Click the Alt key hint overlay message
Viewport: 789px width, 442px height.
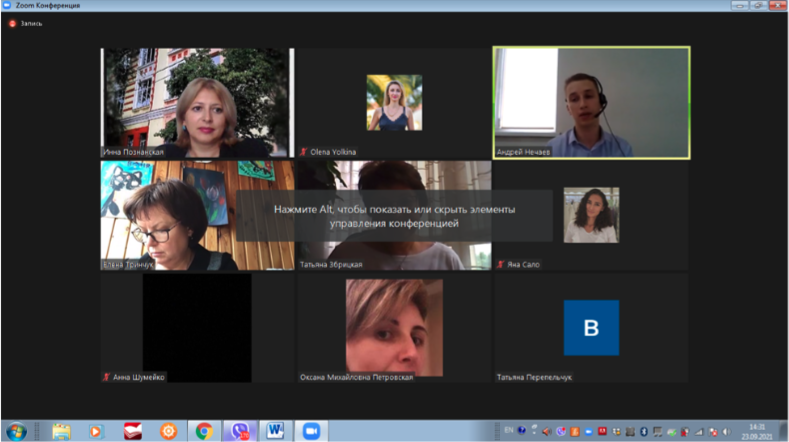(393, 217)
